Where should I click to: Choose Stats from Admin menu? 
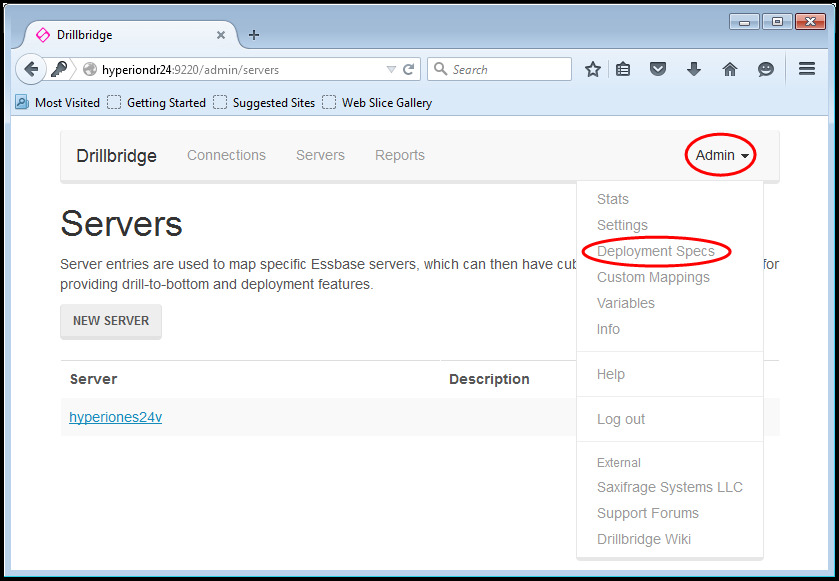(x=613, y=199)
